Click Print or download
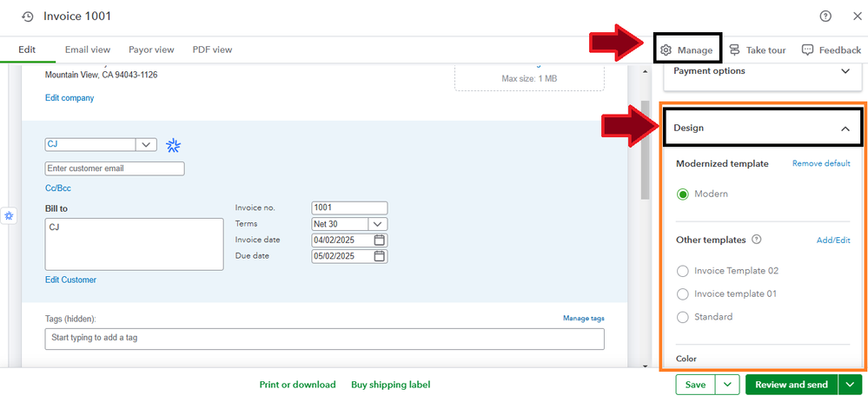This screenshot has height=402, width=868. pos(298,385)
